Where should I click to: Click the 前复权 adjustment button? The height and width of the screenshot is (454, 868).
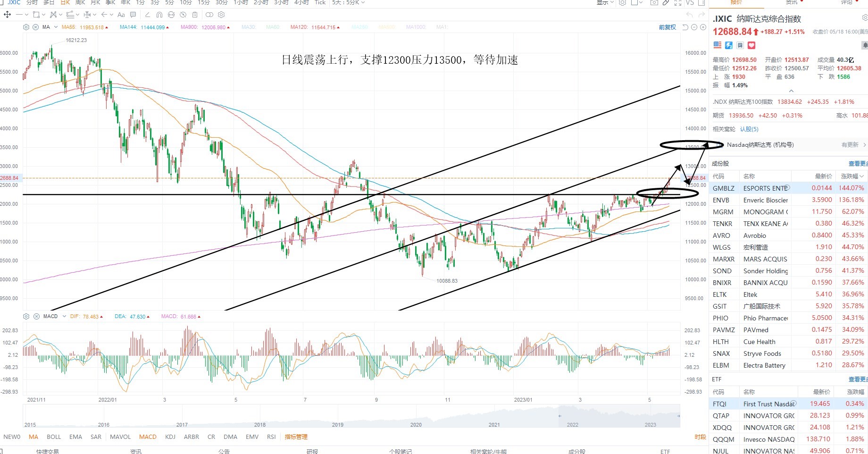[668, 27]
